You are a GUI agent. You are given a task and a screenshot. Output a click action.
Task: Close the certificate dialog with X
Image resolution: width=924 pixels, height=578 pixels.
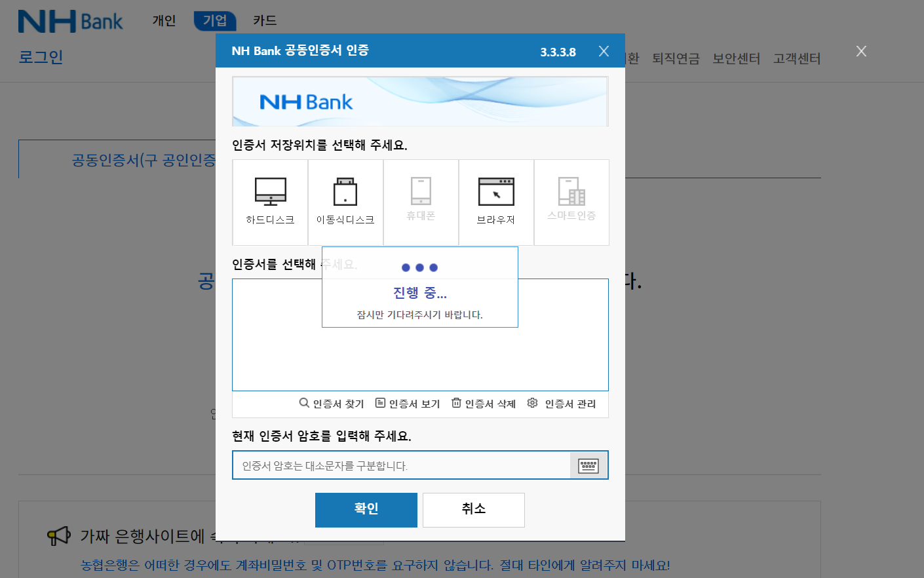604,51
